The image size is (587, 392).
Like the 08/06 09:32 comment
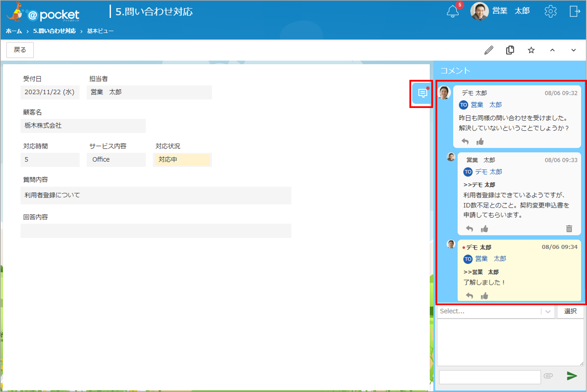[480, 141]
